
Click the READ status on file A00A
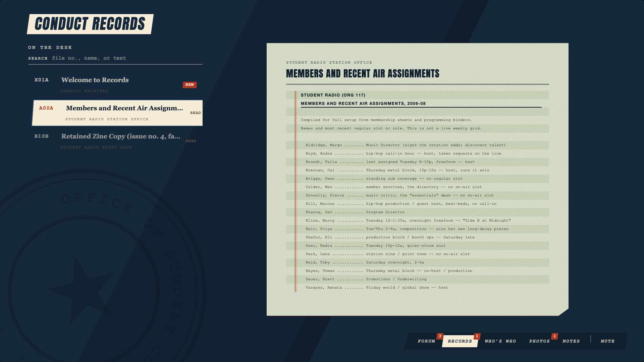point(196,113)
